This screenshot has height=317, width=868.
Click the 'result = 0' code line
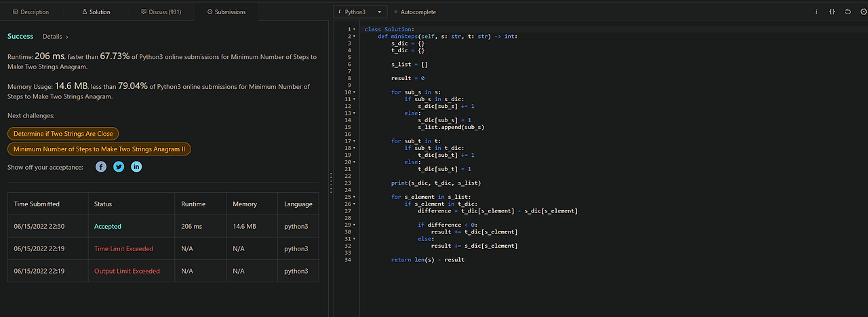(x=408, y=78)
